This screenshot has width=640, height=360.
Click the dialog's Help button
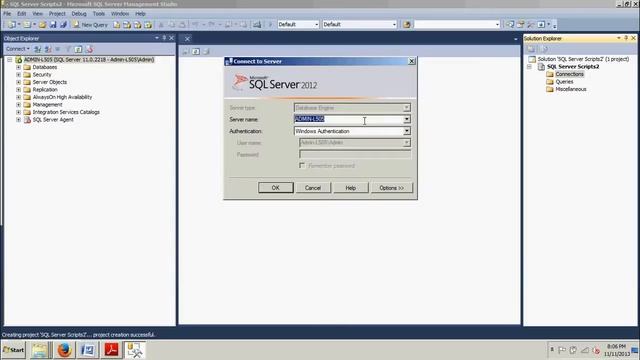coord(351,188)
